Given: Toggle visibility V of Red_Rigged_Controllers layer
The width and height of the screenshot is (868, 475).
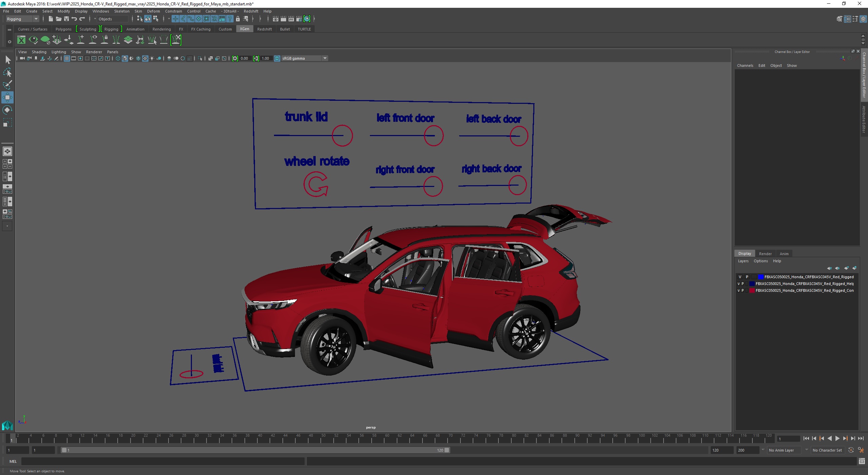Looking at the screenshot, I should (x=738, y=290).
